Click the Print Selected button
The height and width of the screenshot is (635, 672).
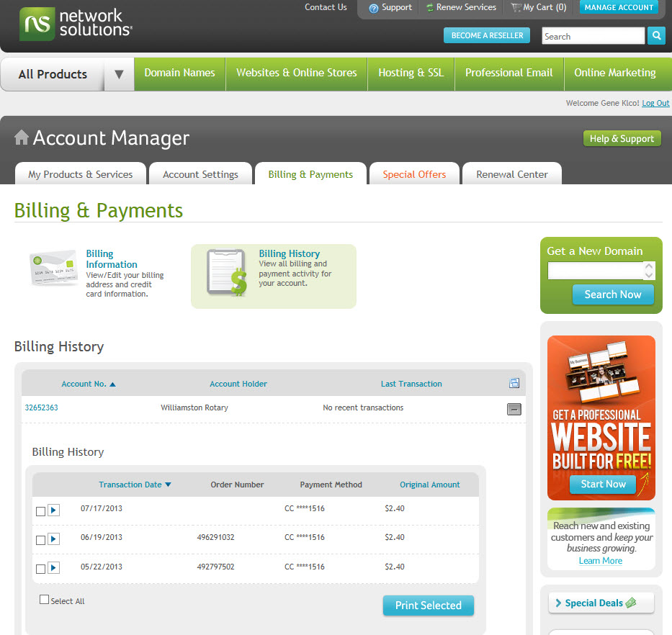(x=428, y=605)
